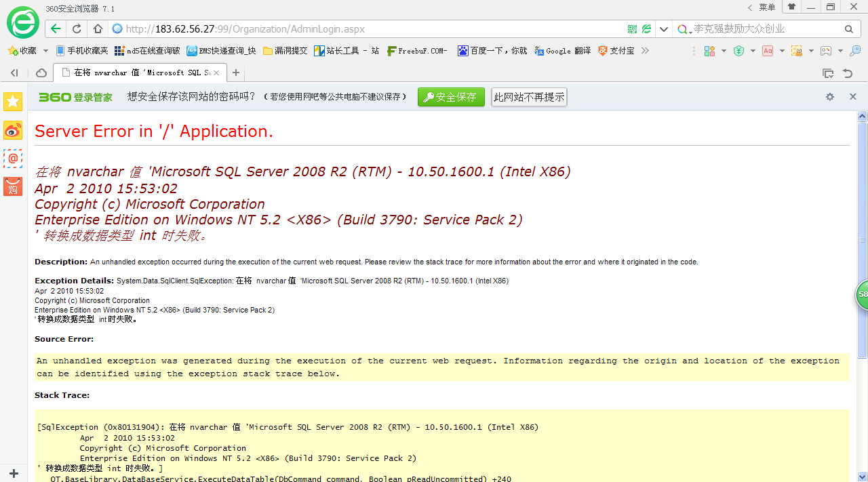Click the 360登录管家 logo

pos(75,97)
